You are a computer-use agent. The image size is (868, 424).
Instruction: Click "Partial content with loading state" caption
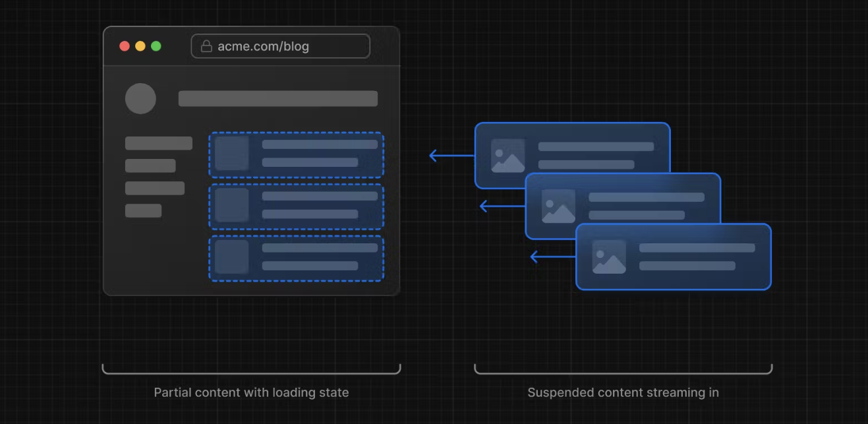(x=251, y=392)
